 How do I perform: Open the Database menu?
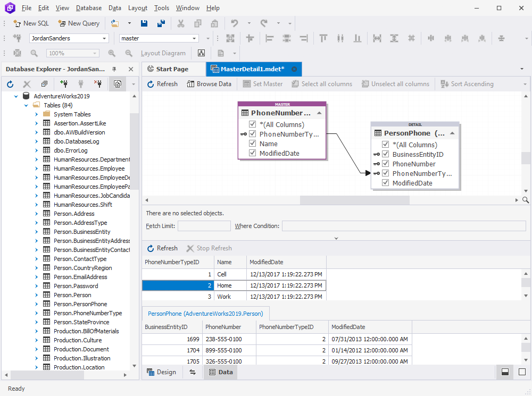[89, 8]
